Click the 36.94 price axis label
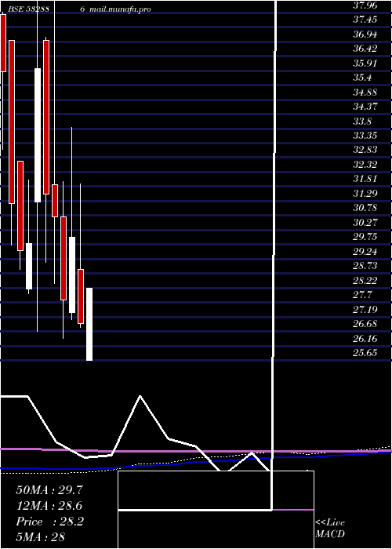This screenshot has height=549, width=392. click(365, 35)
